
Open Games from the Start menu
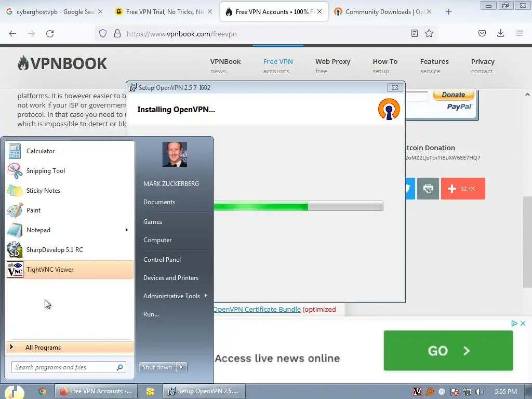153,221
